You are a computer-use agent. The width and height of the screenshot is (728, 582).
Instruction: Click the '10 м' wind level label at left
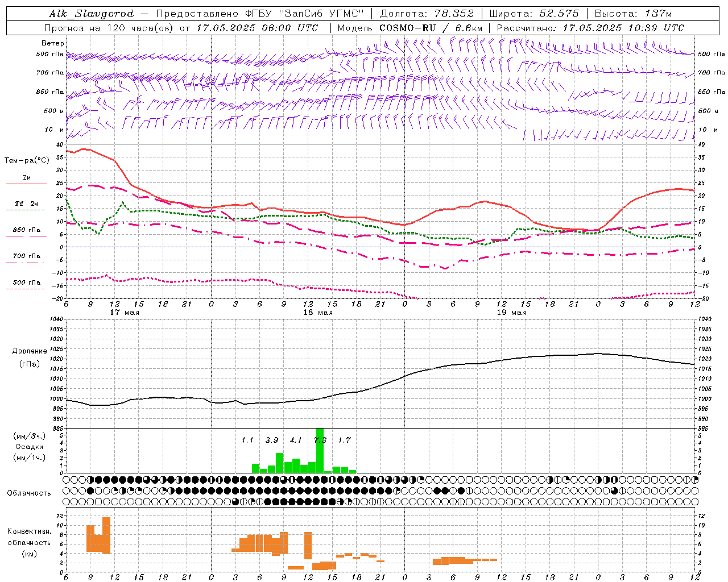[55, 130]
